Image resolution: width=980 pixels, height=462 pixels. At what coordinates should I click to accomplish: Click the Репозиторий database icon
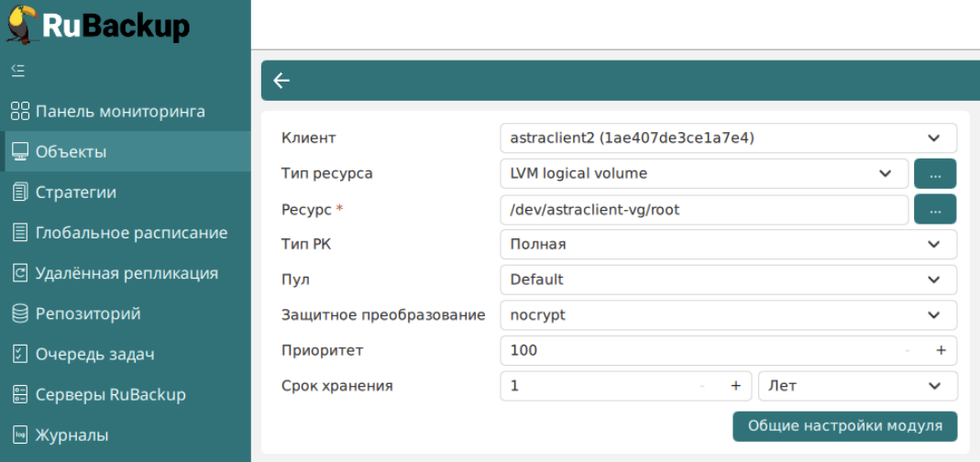(20, 313)
